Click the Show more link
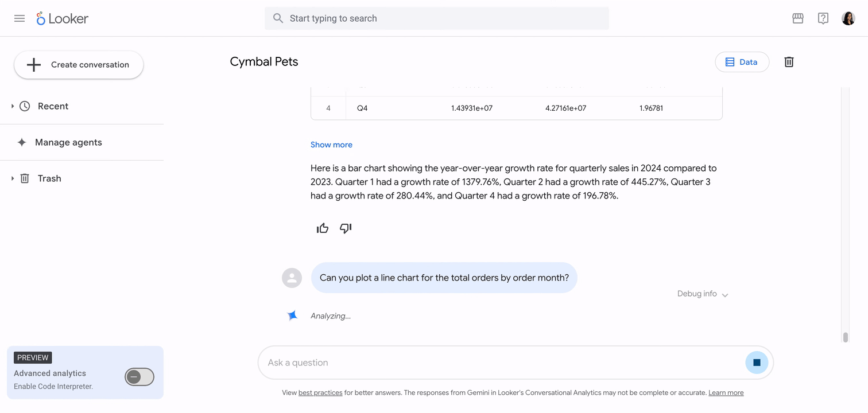The image size is (868, 413). point(331,145)
